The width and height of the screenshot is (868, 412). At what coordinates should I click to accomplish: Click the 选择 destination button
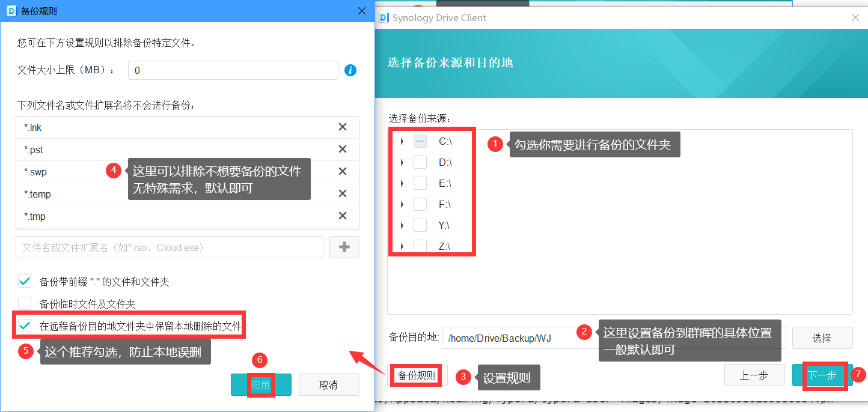[822, 338]
